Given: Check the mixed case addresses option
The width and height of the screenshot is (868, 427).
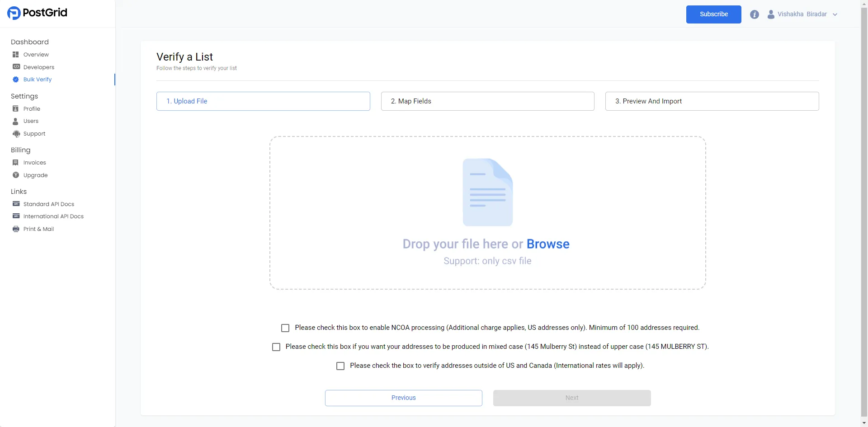Looking at the screenshot, I should pyautogui.click(x=276, y=347).
